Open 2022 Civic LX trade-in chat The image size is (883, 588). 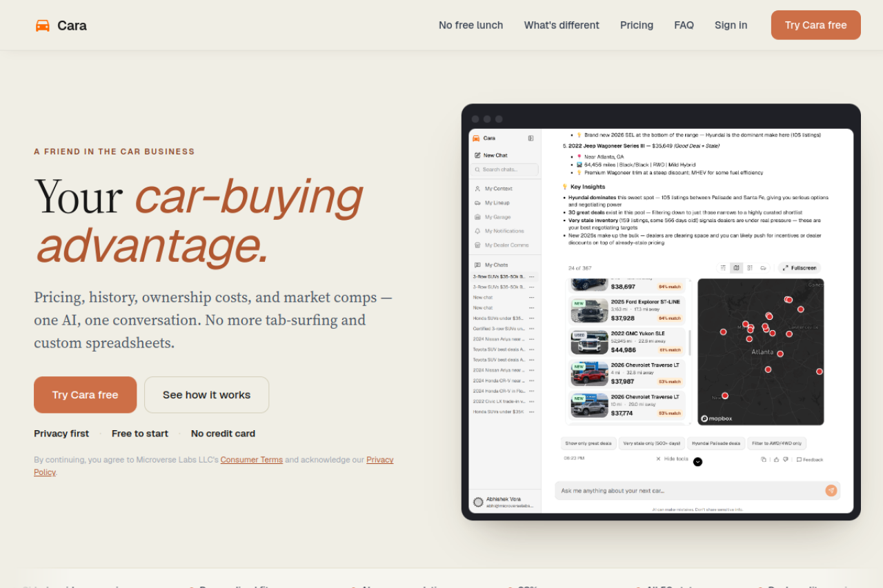[x=499, y=401]
